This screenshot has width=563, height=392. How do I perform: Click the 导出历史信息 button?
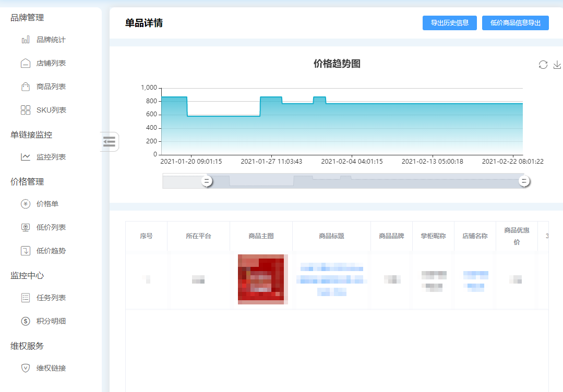click(x=449, y=23)
